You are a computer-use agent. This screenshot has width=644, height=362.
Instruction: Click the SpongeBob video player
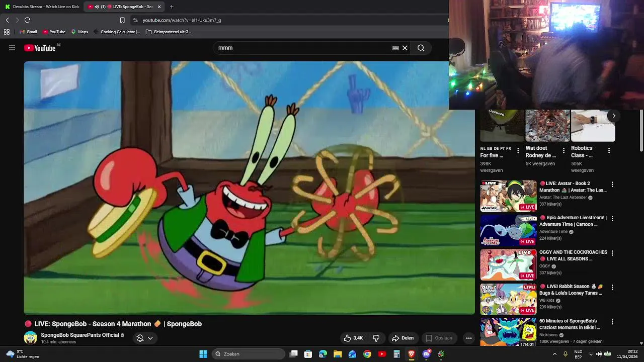click(x=249, y=188)
